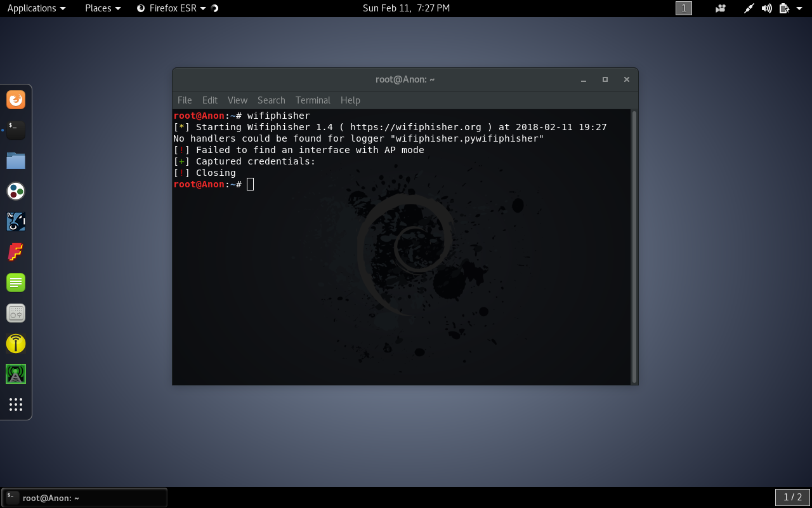The image size is (812, 508).
Task: Select the yellow WiFi antenna dock icon
Action: tap(15, 344)
